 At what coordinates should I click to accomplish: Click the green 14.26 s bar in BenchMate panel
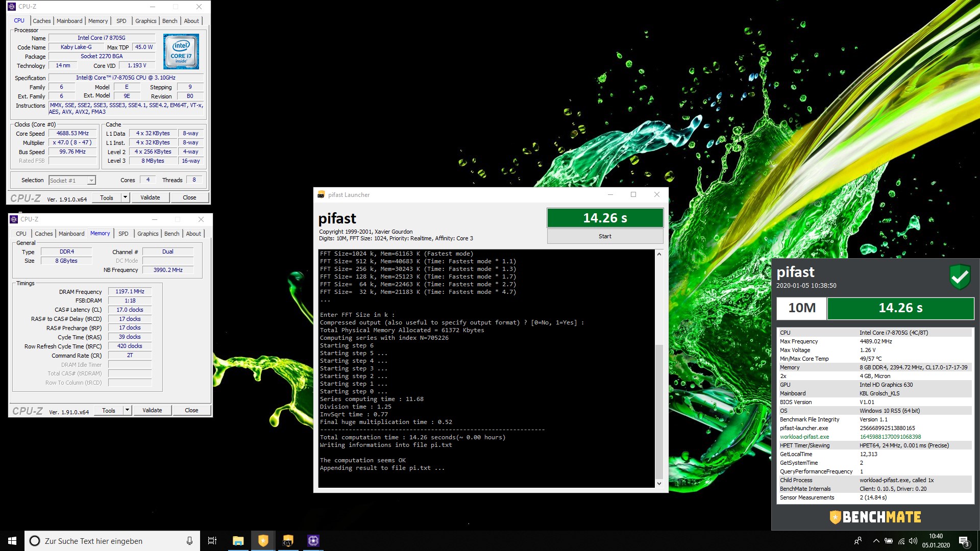pos(900,308)
